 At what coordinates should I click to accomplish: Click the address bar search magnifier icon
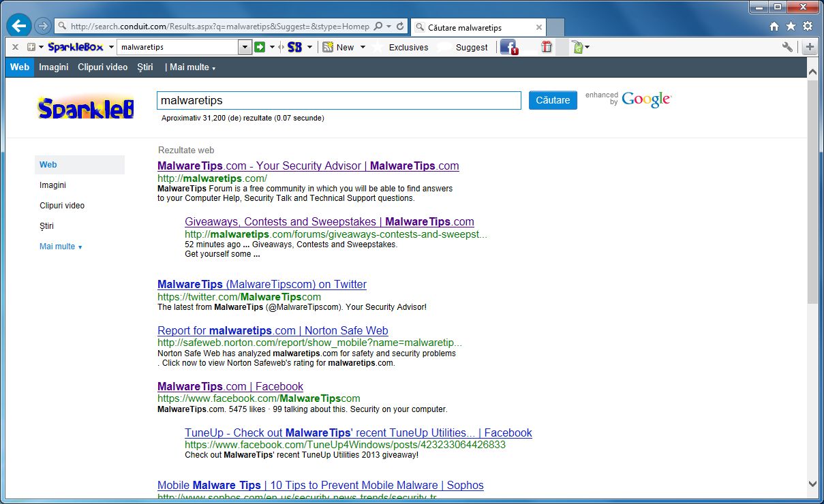378,27
